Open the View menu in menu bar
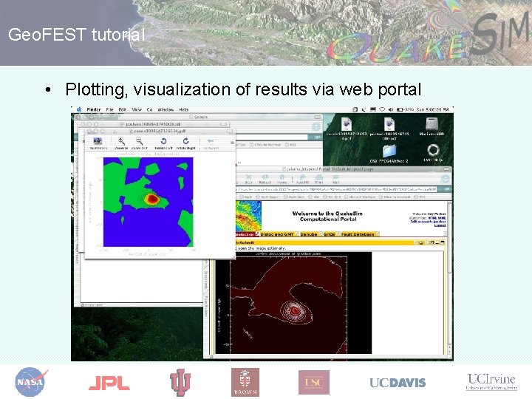Screen dimensions: 532x399 [x=137, y=109]
